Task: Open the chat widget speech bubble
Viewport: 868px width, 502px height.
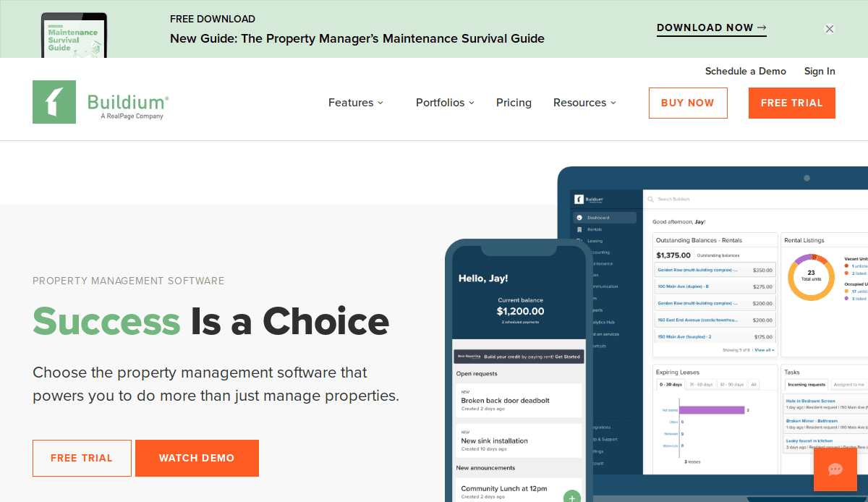Action: tap(835, 469)
